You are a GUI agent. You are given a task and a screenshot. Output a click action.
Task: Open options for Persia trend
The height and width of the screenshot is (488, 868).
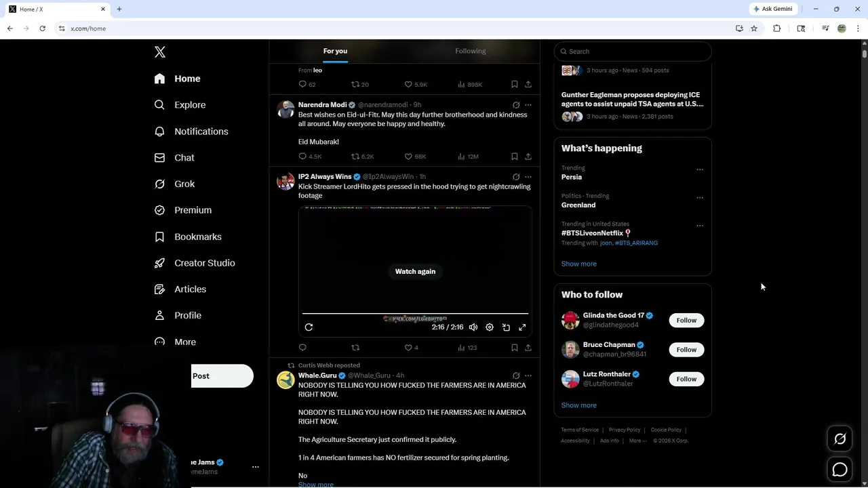700,169
